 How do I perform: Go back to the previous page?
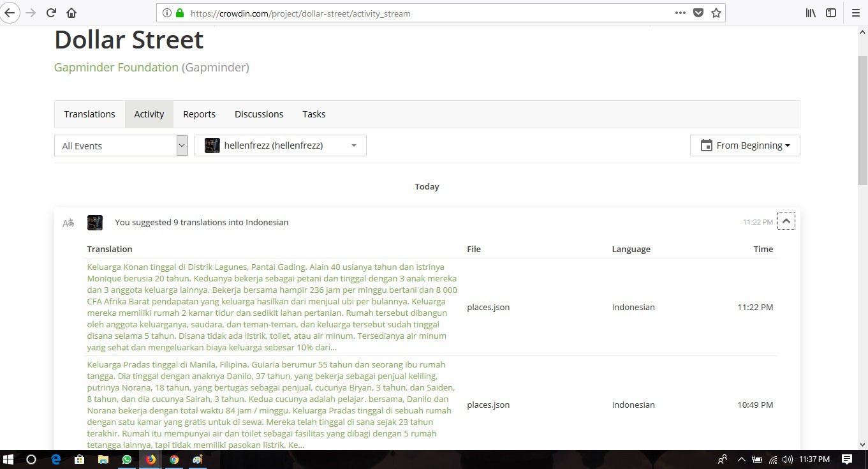click(x=10, y=13)
